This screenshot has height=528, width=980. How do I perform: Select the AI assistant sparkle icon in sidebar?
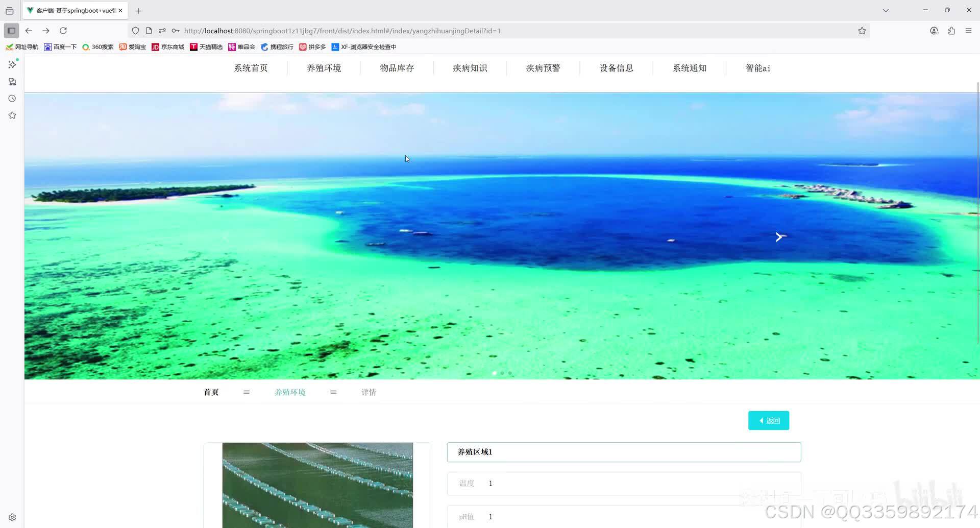click(x=12, y=65)
